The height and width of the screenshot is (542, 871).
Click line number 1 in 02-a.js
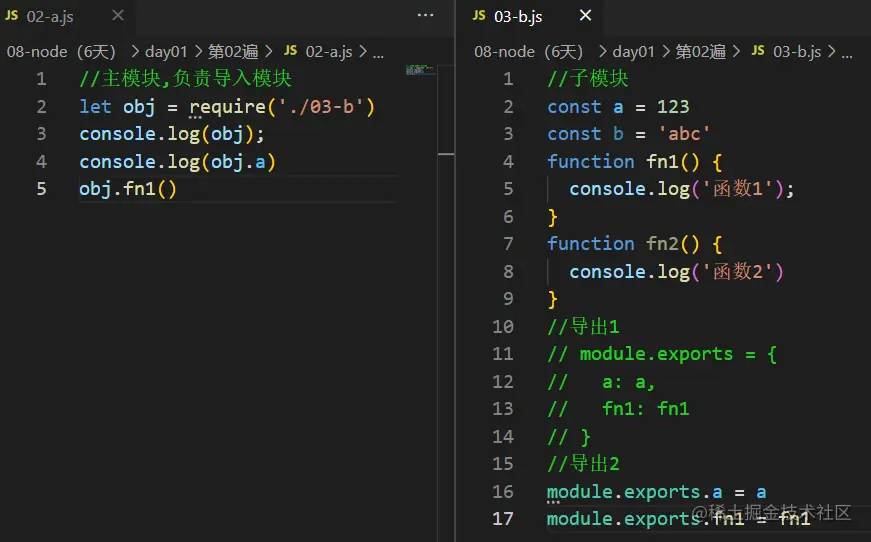click(42, 79)
